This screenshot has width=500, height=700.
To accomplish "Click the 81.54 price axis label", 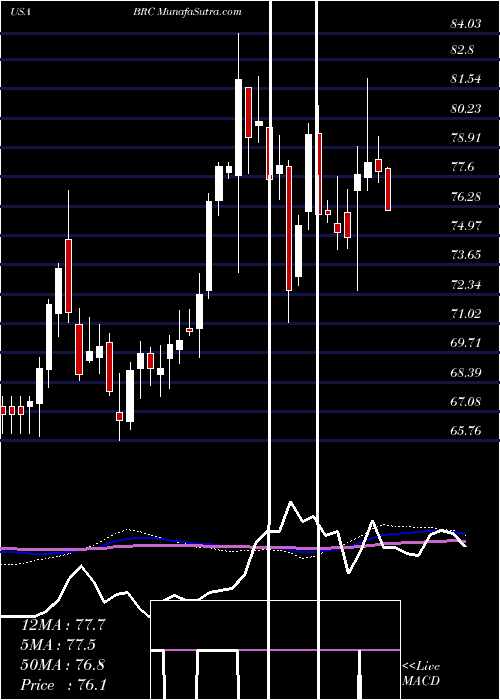I will point(466,79).
